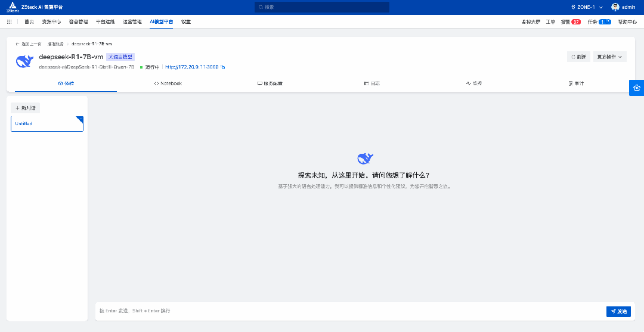The height and width of the screenshot is (332, 644).
Task: Click the 刷新 refresh button
Action: (578, 57)
